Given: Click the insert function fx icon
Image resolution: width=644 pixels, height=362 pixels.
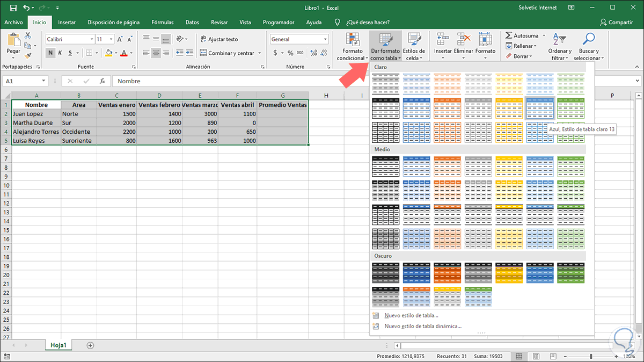Looking at the screenshot, I should tap(102, 81).
